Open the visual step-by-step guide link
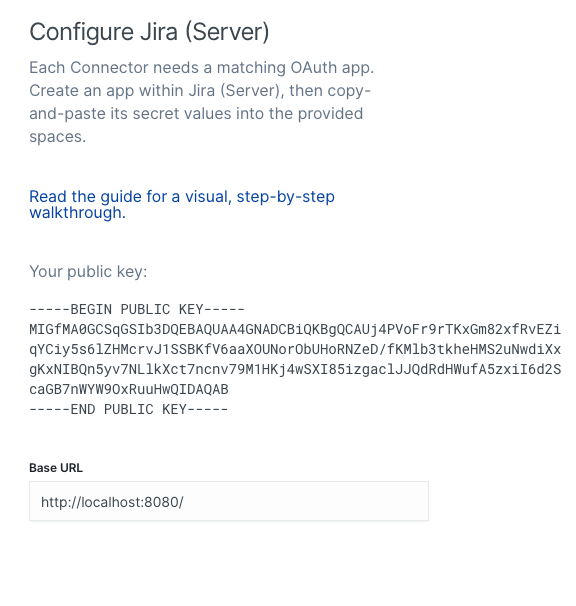 click(x=182, y=204)
